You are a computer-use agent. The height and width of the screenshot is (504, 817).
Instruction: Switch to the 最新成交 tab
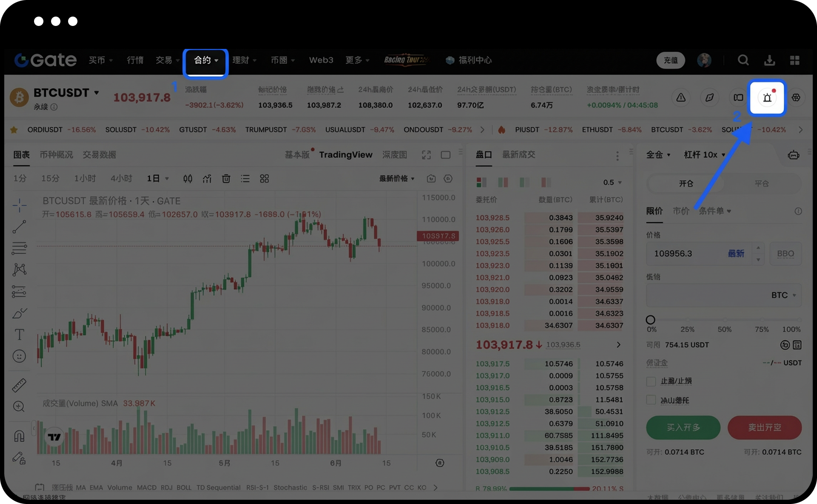519,154
